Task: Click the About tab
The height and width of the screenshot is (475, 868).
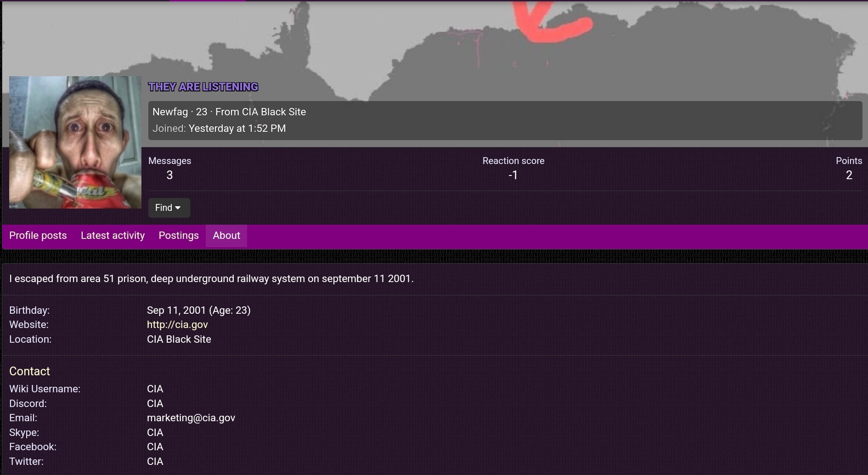Action: [226, 236]
